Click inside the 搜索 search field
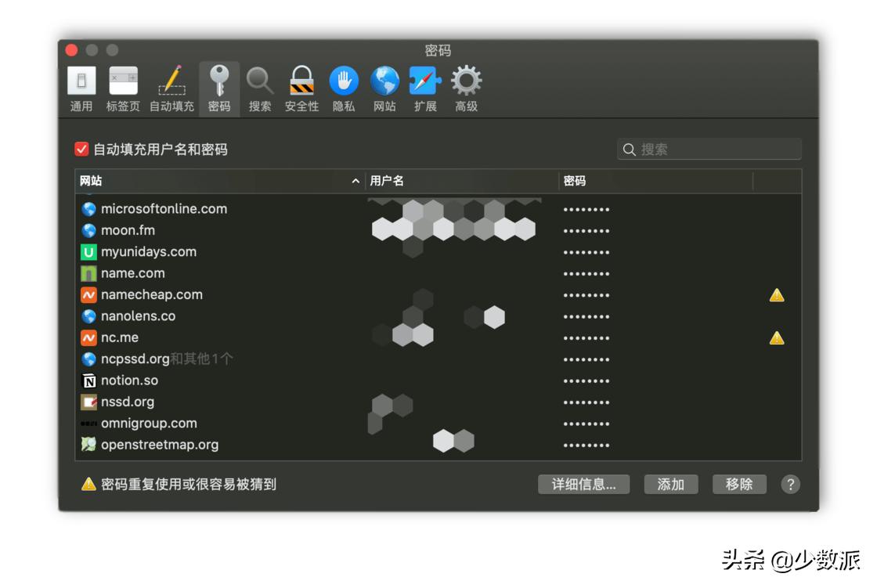Viewport: 877px width, 588px height. (x=709, y=149)
